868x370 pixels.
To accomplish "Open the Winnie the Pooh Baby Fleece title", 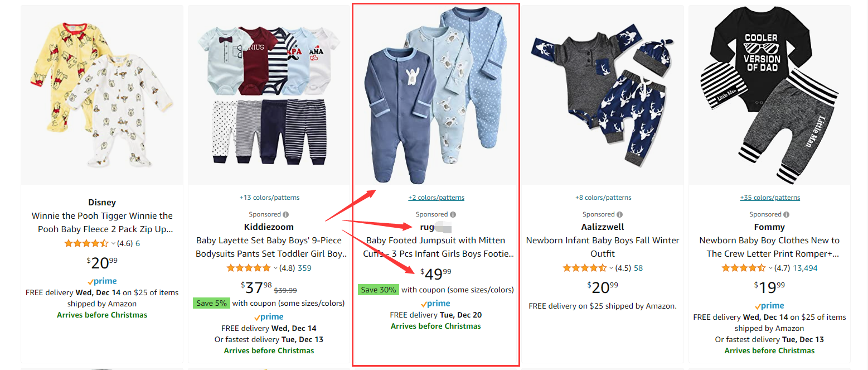I will [x=102, y=223].
